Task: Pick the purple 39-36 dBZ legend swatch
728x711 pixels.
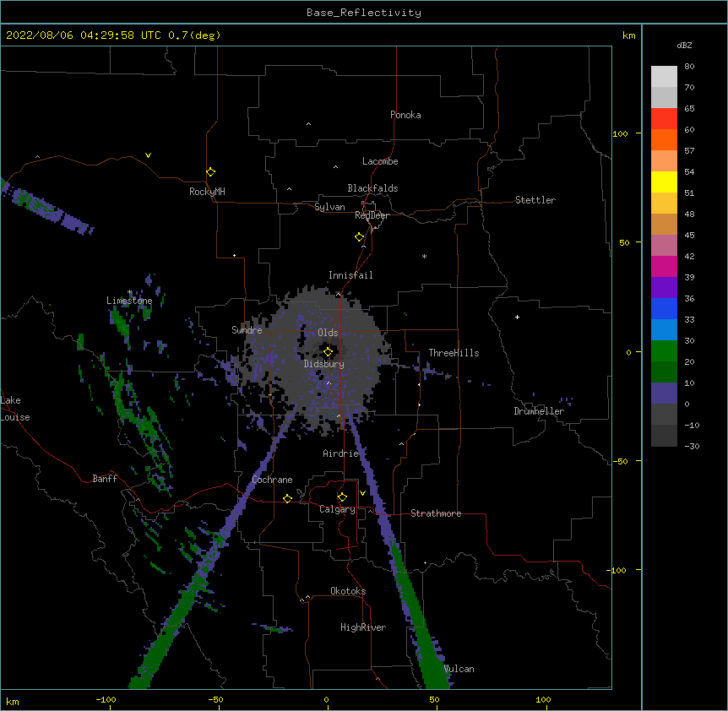Action: [664, 288]
